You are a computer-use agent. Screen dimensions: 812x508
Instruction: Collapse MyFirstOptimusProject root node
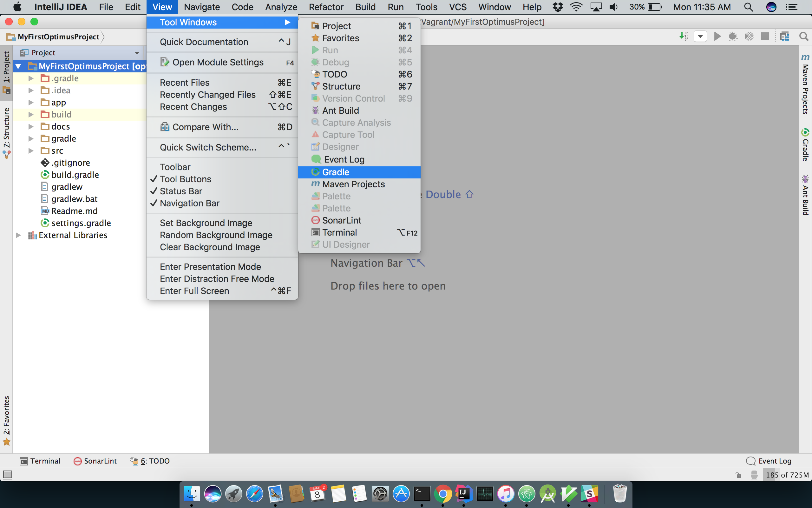pyautogui.click(x=18, y=66)
